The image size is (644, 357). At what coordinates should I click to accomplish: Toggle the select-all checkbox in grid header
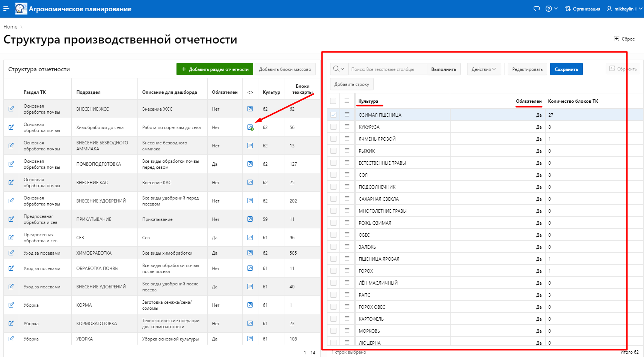tap(333, 101)
